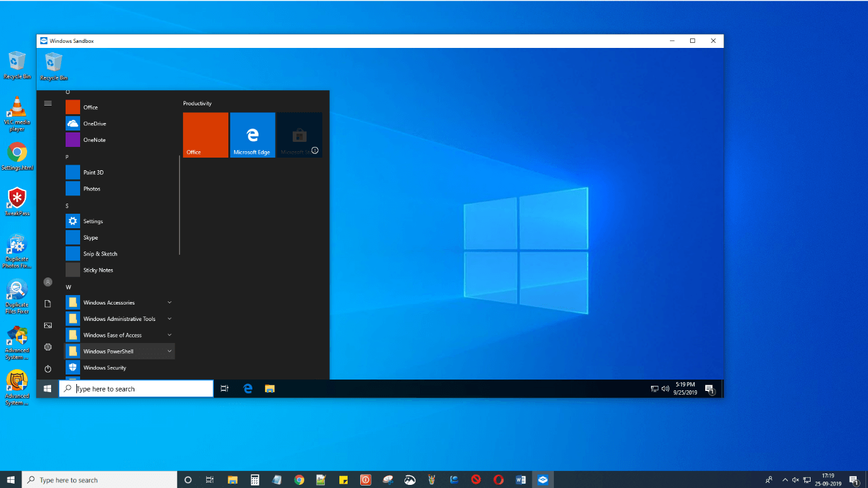Open Settings gear in the Start menu sidebar

(48, 347)
